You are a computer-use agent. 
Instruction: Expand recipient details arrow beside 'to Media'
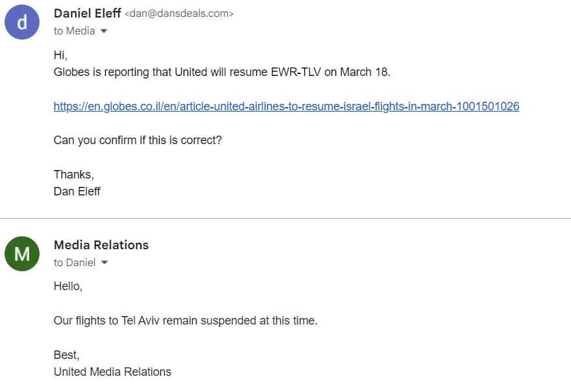pos(104,31)
